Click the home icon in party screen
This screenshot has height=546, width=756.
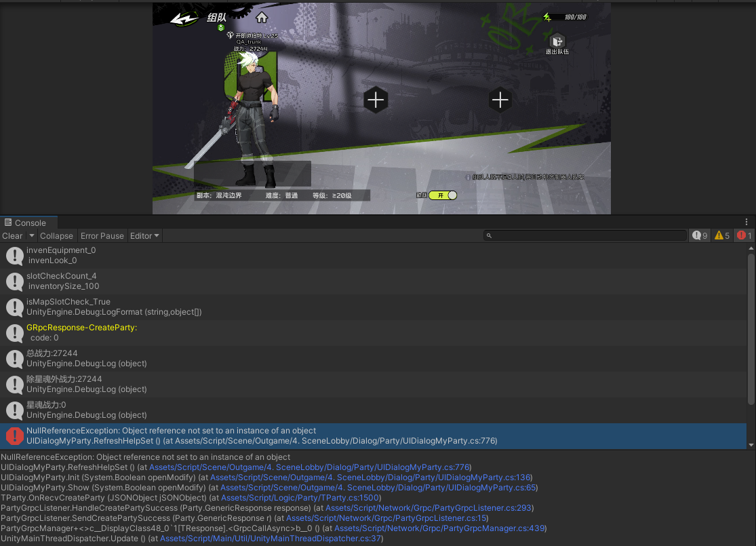point(262,18)
